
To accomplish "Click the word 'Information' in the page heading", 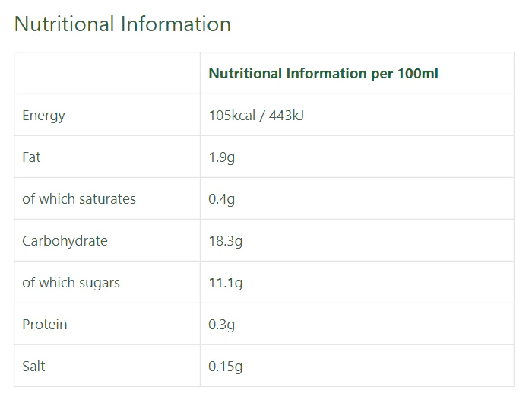I will coord(176,24).
